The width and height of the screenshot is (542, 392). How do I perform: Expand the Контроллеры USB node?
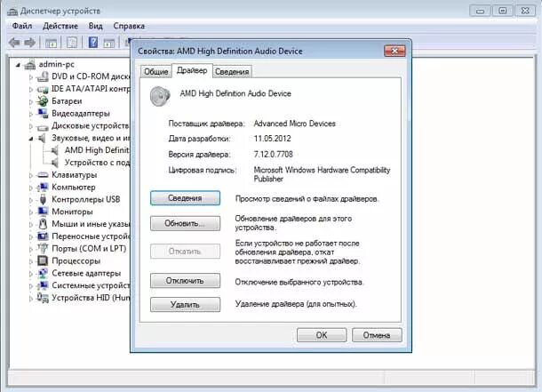pos(31,200)
